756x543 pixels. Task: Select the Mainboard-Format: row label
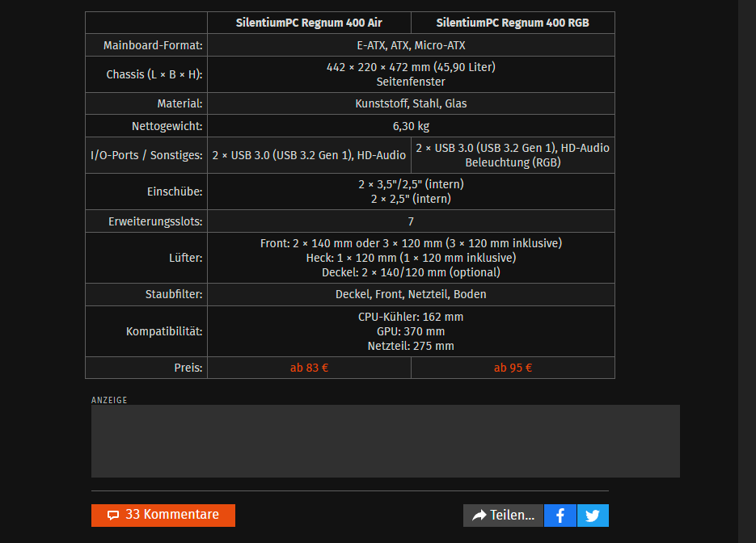click(153, 45)
